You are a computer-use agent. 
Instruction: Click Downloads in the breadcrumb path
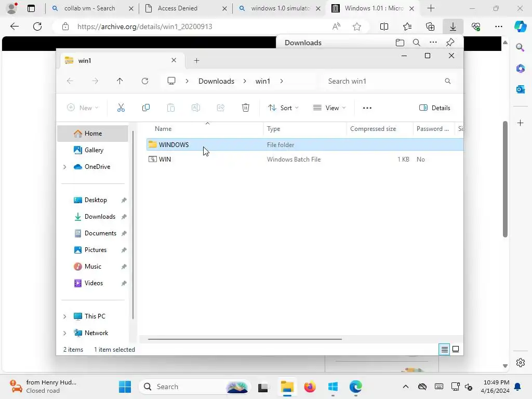(216, 81)
